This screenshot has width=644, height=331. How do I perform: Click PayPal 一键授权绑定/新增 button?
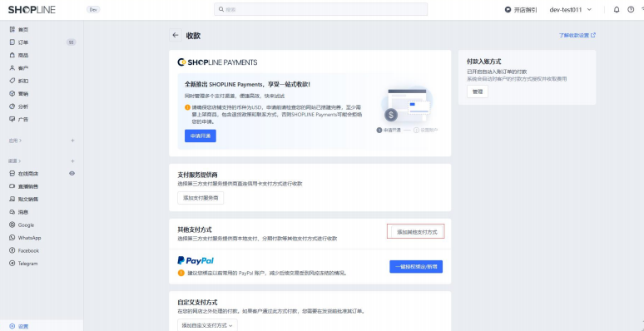pos(416,266)
